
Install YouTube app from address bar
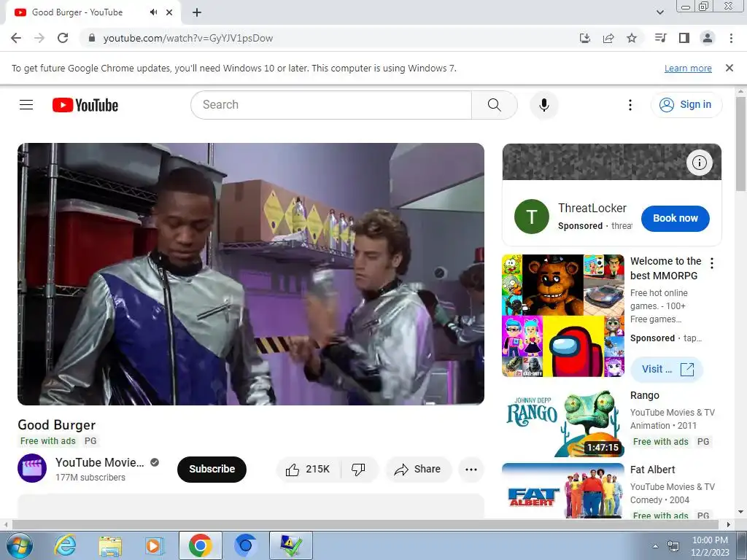click(x=584, y=38)
